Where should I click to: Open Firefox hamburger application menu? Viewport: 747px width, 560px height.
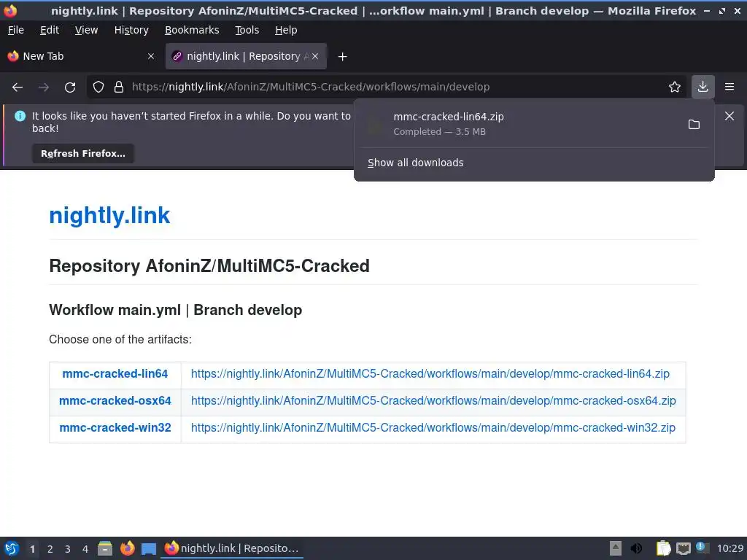pyautogui.click(x=729, y=87)
